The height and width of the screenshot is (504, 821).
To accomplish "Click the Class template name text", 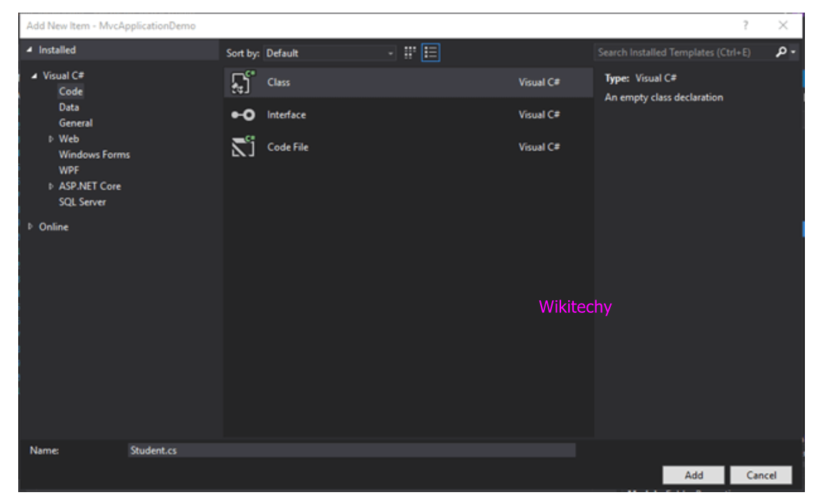I will [x=279, y=82].
